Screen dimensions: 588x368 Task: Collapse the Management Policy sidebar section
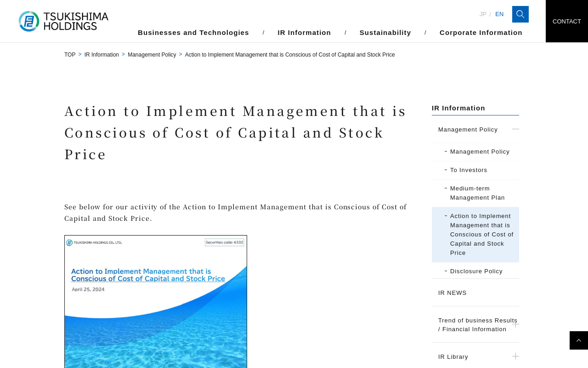(515, 129)
